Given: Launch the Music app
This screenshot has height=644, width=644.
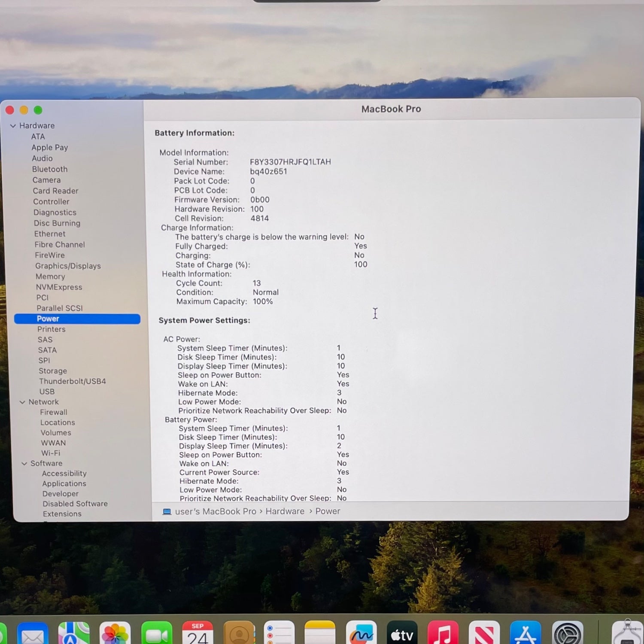Looking at the screenshot, I should (443, 634).
